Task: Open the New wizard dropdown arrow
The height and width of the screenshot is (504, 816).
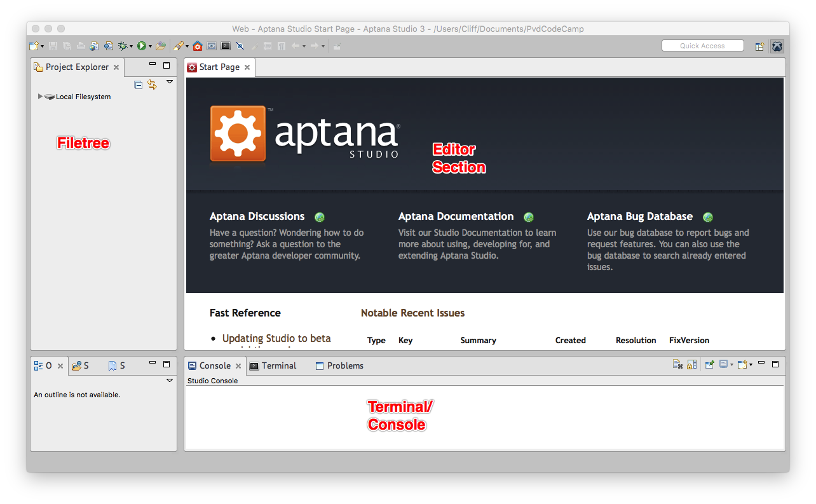Action: tap(42, 46)
